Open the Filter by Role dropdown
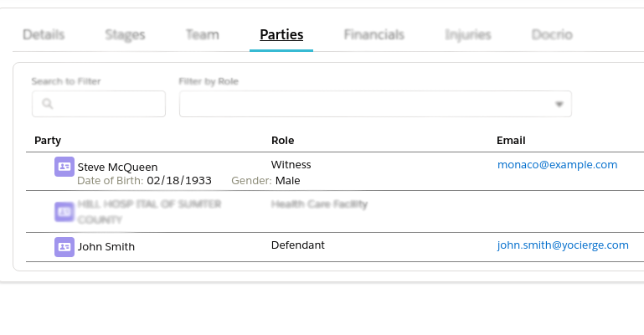The height and width of the screenshot is (335, 644). coord(368,104)
